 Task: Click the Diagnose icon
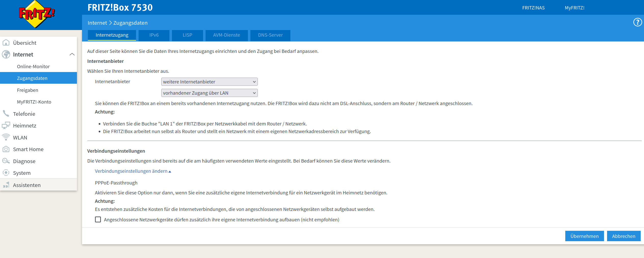tap(6, 161)
